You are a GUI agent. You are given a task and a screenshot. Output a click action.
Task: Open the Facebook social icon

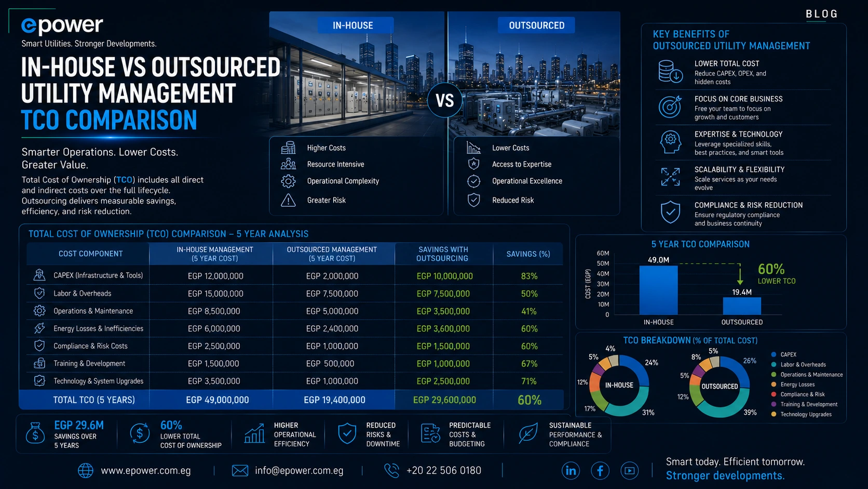600,471
